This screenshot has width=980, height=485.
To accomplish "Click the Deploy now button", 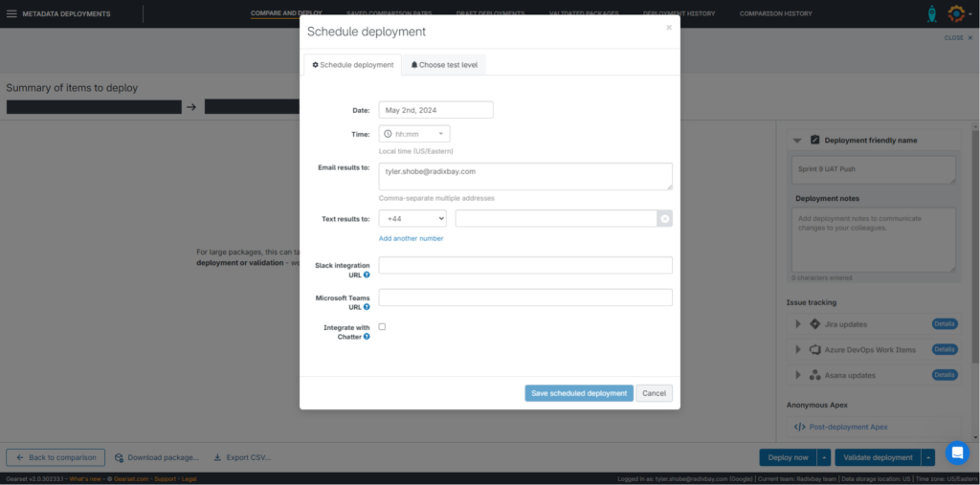I will [789, 457].
